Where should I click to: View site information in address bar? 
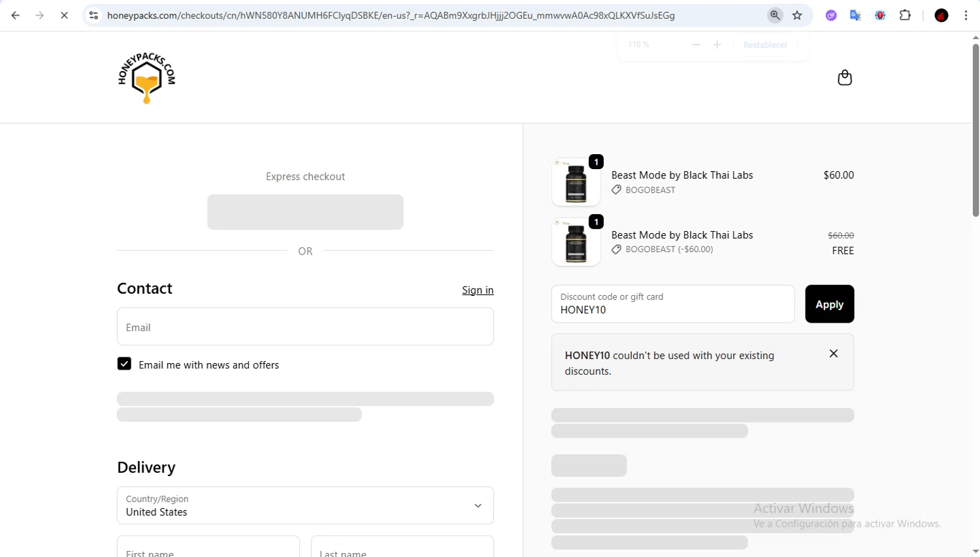(93, 15)
